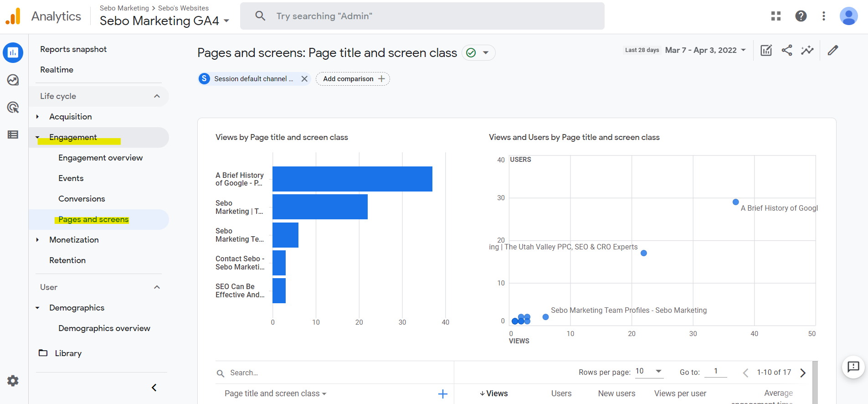Open the Help menu icon
Image resolution: width=868 pixels, height=404 pixels.
(x=801, y=16)
